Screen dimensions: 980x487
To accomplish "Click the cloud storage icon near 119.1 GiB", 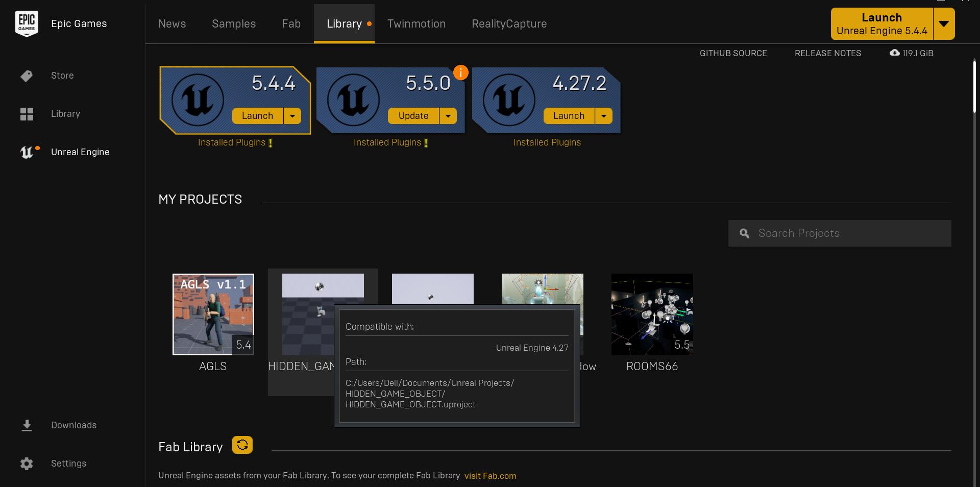I will (894, 53).
